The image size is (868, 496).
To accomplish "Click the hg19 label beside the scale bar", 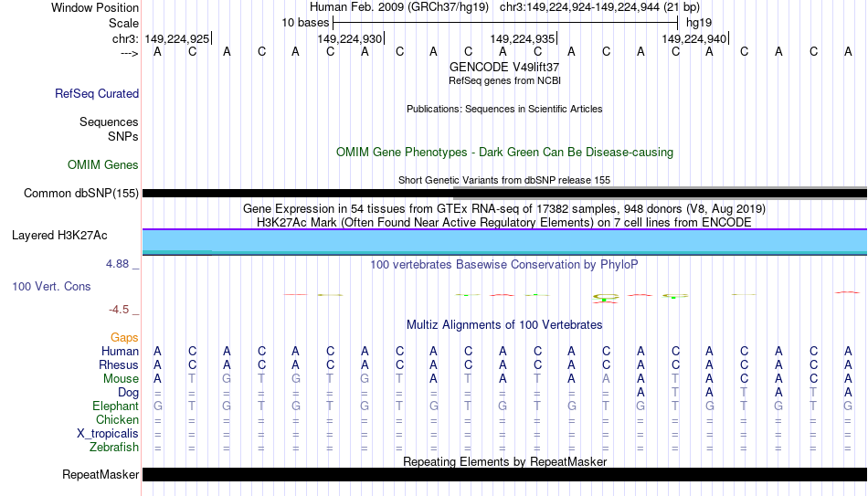I will (x=699, y=23).
